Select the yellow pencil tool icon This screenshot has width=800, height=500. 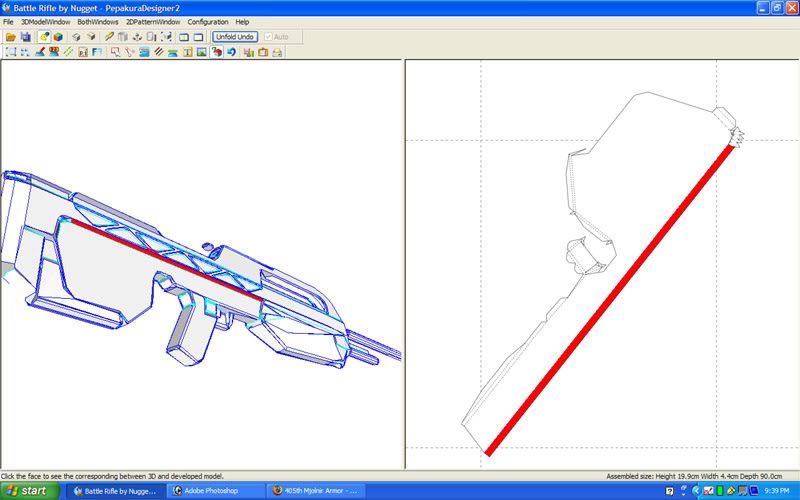pos(109,37)
